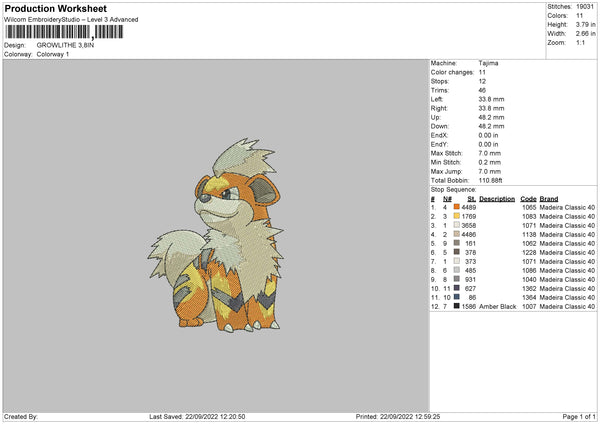Click the Min Stitch value '0.2 mm'
The height and width of the screenshot is (424, 600).
click(x=489, y=162)
